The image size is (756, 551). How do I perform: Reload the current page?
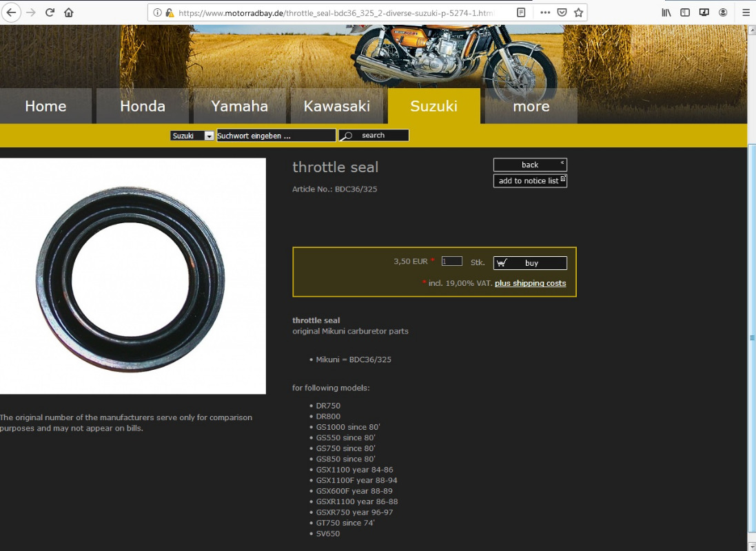[x=50, y=12]
